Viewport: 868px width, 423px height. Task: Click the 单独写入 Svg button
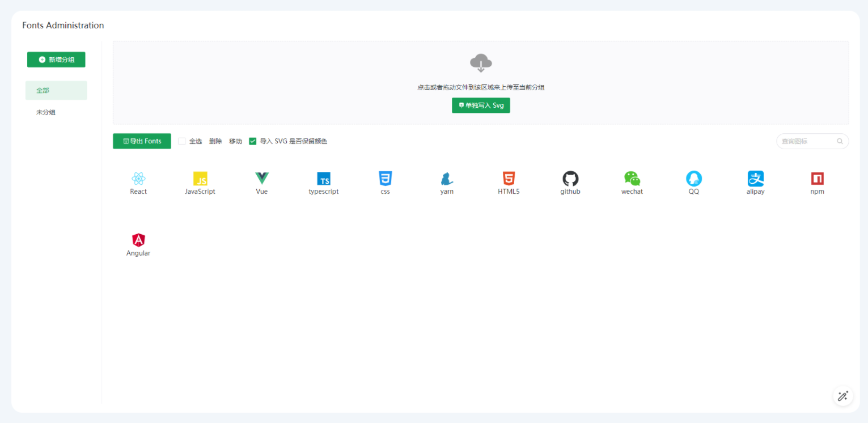(481, 105)
